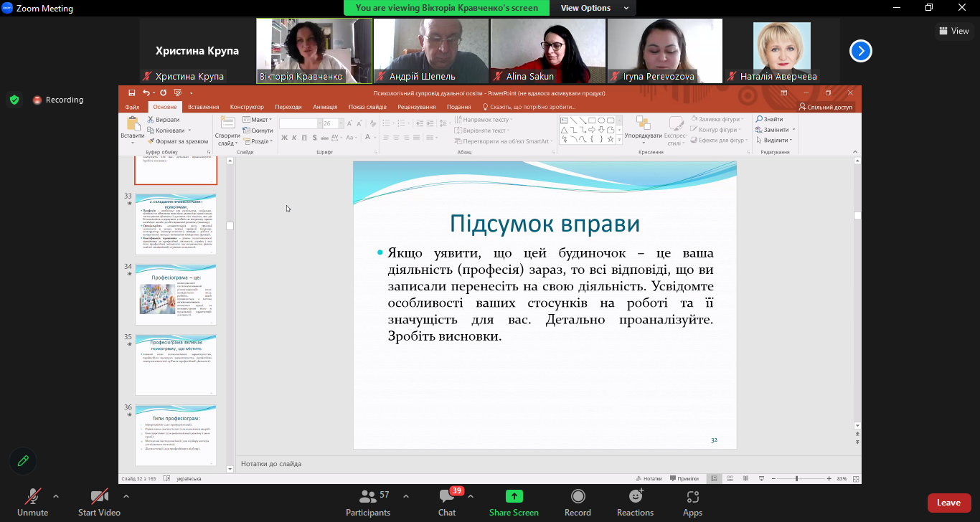
Task: Click the Unmute microphone icon
Action: [x=32, y=496]
